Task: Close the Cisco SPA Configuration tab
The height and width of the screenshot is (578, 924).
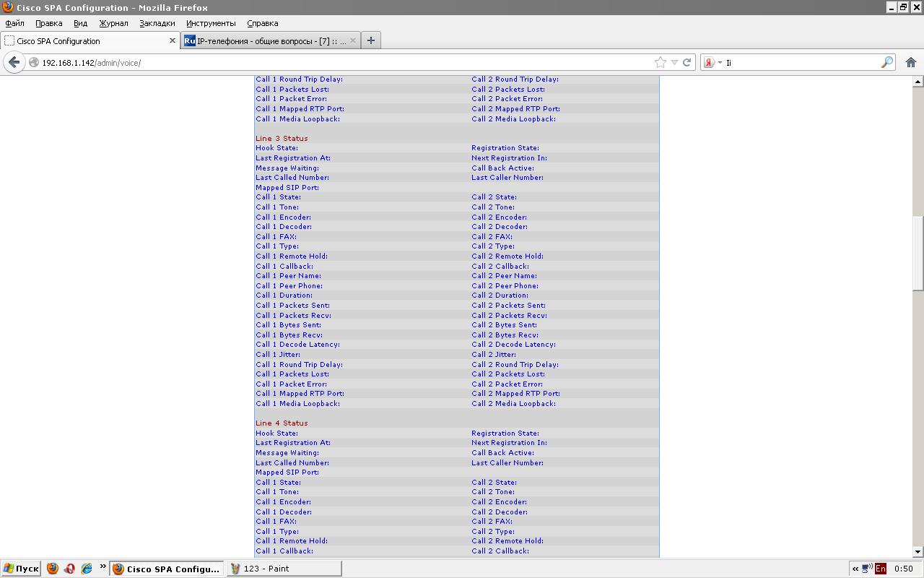Action: click(x=173, y=41)
